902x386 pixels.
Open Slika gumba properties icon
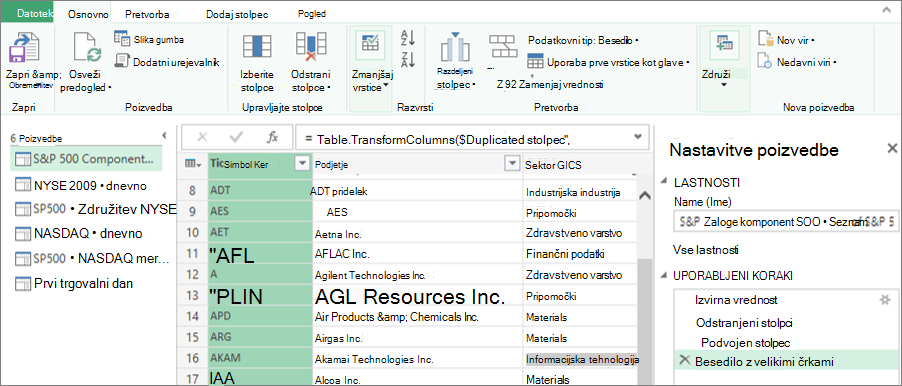click(x=122, y=39)
